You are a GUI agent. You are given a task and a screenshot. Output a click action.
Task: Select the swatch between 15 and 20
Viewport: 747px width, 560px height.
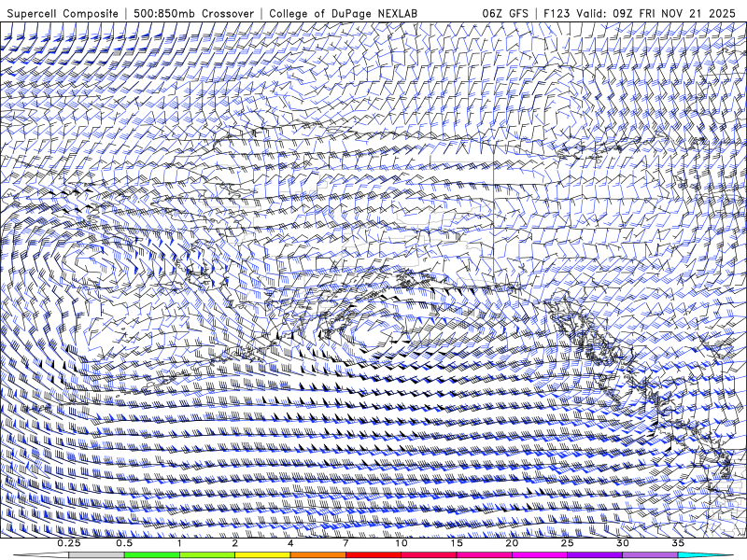pyautogui.click(x=484, y=555)
